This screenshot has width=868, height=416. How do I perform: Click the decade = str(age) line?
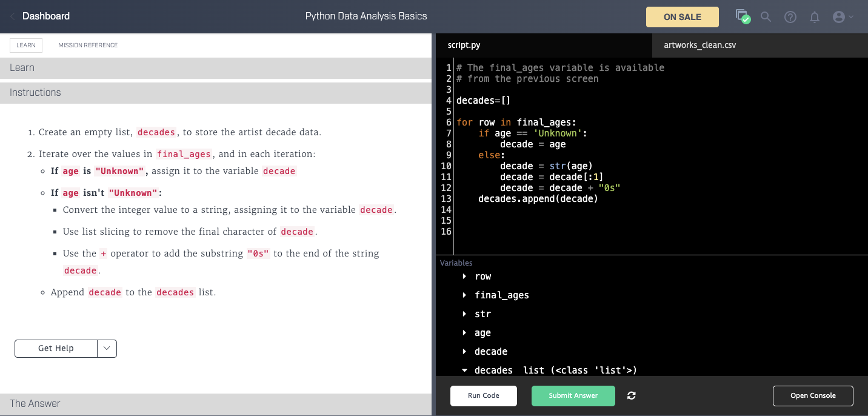[x=547, y=166]
